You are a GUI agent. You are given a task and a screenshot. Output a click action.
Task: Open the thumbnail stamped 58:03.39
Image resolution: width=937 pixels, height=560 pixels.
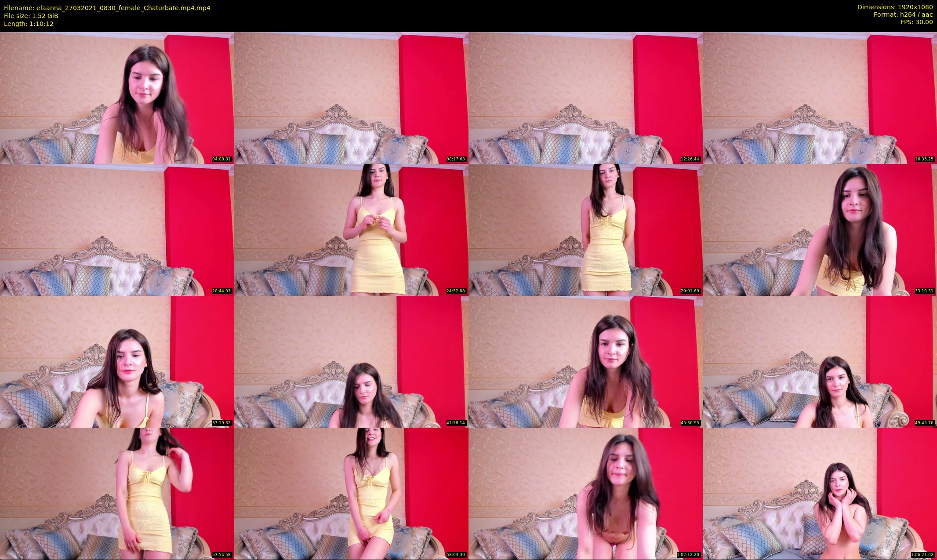[x=351, y=494]
